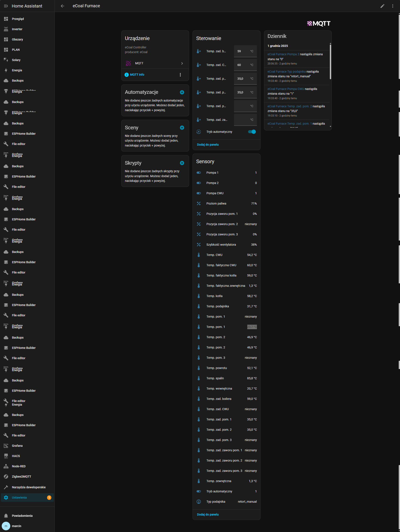
Task: Go to Node-RED in the sidebar
Action: coord(19,466)
